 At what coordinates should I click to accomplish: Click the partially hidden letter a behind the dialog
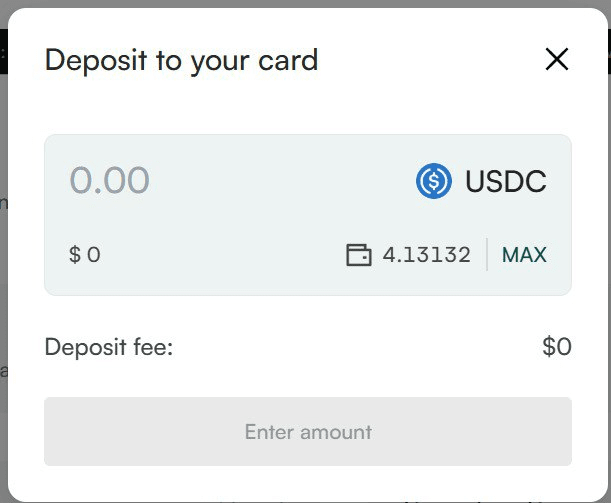pyautogui.click(x=4, y=372)
